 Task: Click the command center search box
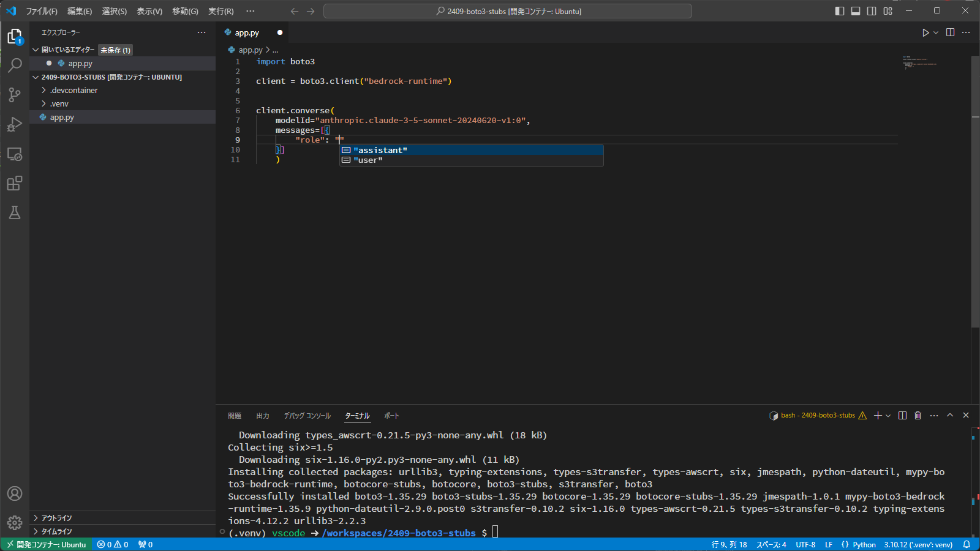point(508,11)
